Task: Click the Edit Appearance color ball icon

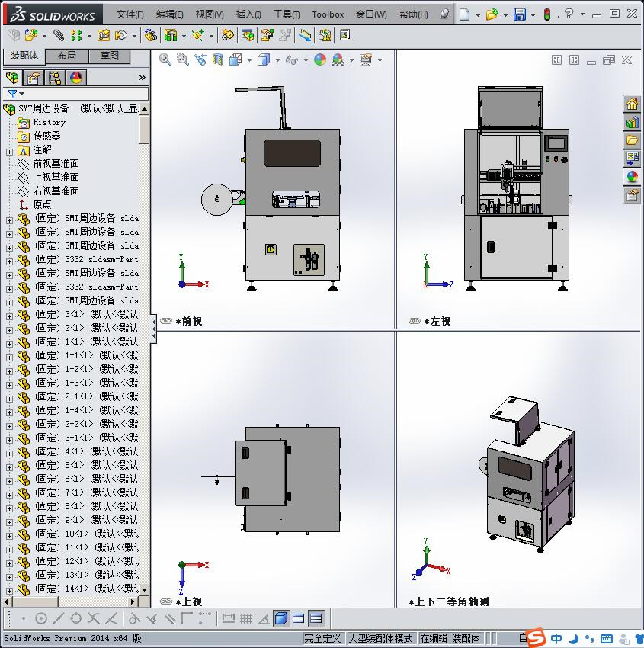Action: tap(319, 59)
